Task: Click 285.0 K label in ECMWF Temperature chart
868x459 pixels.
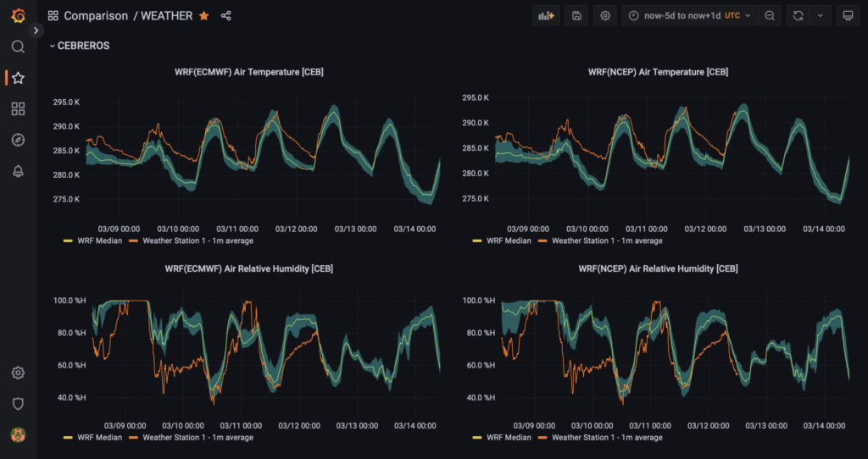Action: point(66,151)
